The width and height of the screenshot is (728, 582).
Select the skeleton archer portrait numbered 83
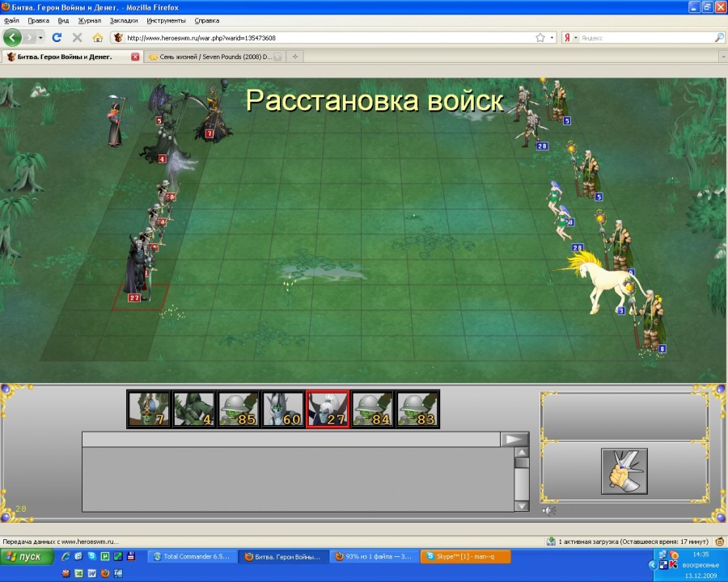click(x=417, y=409)
